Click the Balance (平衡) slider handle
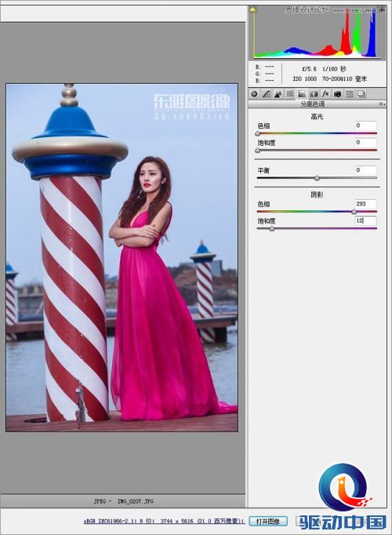Viewport: 392px width, 535px height. 317,178
